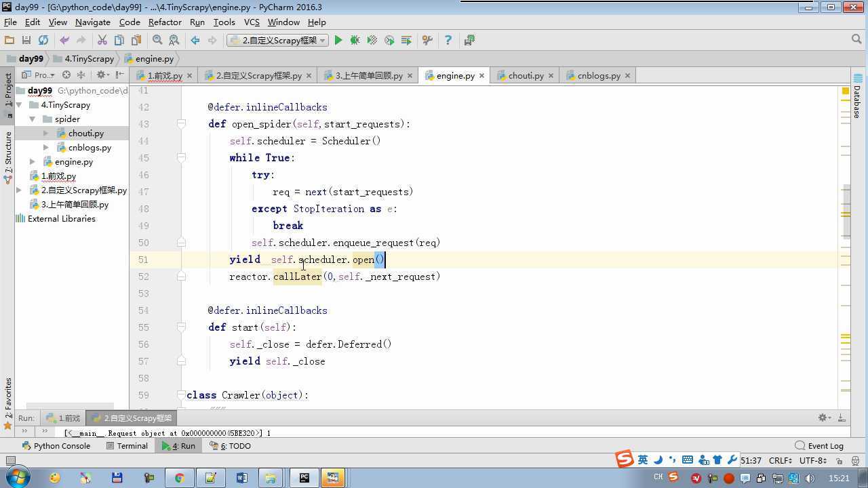Open the Terminal tool window
The width and height of the screenshot is (868, 488).
pos(127,446)
